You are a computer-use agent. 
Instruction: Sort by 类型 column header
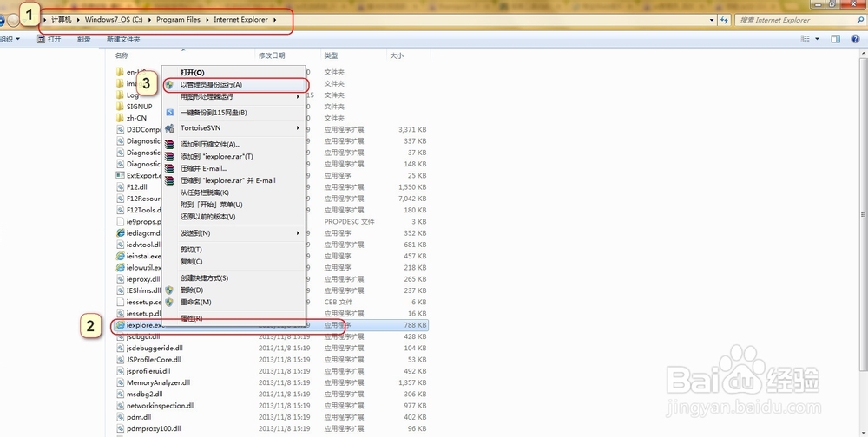point(331,55)
